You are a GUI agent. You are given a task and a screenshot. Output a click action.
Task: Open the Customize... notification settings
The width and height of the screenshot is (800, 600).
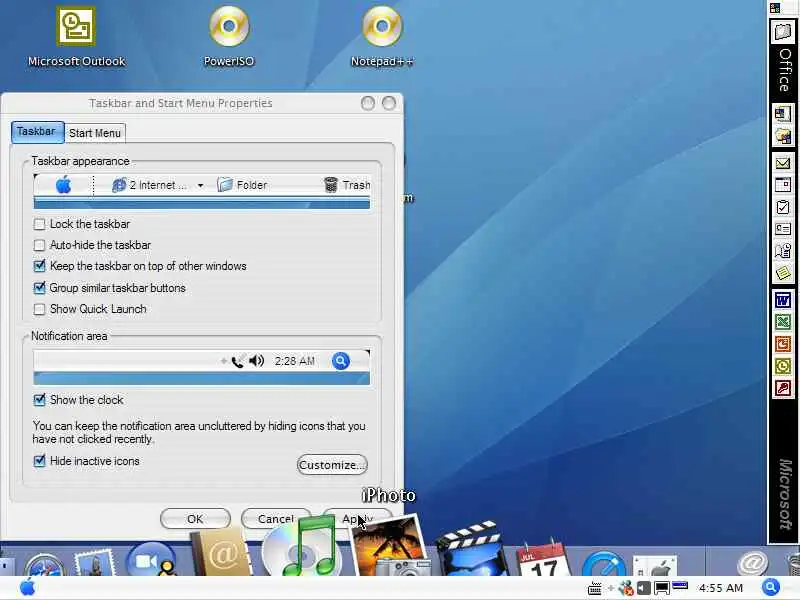(x=332, y=465)
